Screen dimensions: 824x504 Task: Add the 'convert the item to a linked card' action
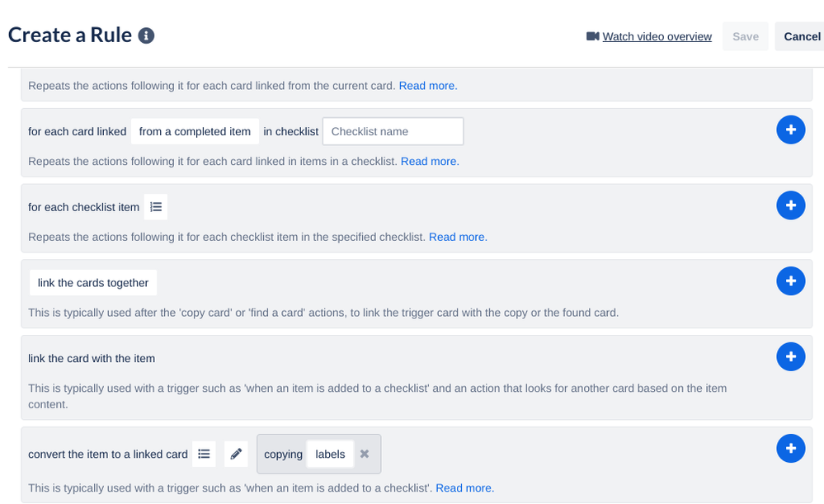[x=790, y=448]
